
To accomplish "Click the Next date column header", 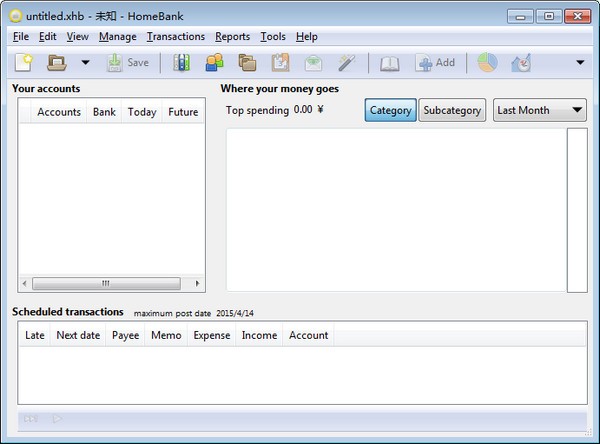I will (x=78, y=336).
